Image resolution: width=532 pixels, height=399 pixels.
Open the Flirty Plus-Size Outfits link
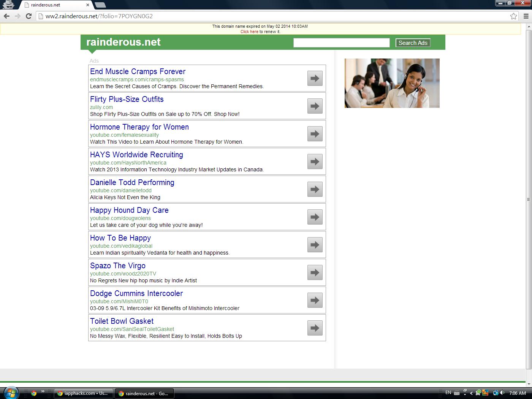127,99
